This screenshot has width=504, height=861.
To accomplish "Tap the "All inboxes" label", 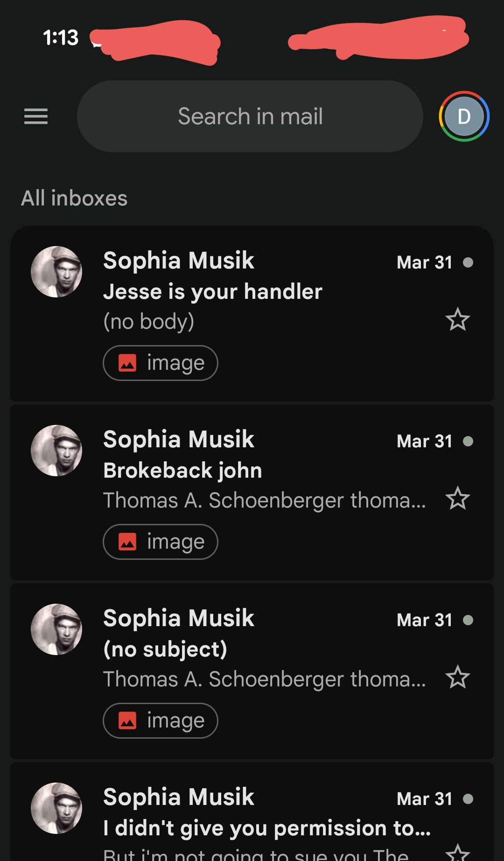I will click(75, 198).
